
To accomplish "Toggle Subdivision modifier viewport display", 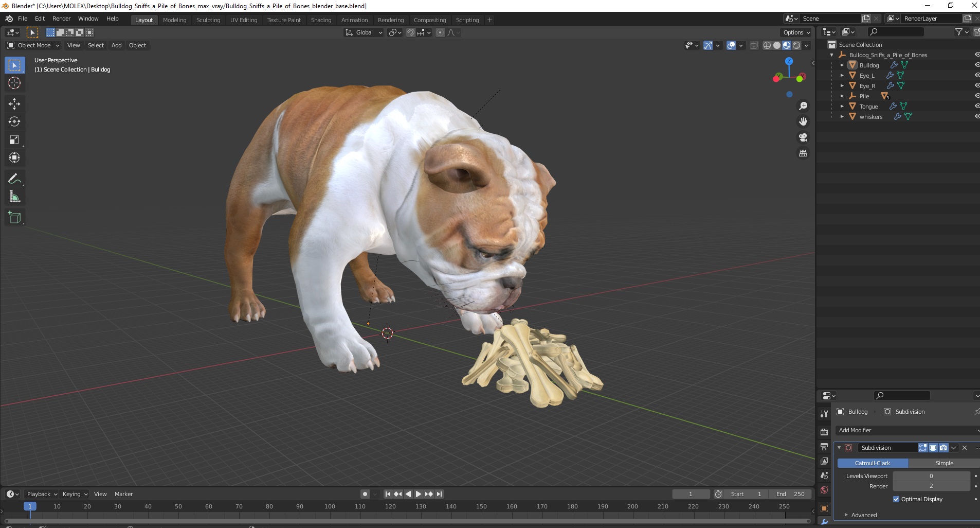I will (x=933, y=448).
